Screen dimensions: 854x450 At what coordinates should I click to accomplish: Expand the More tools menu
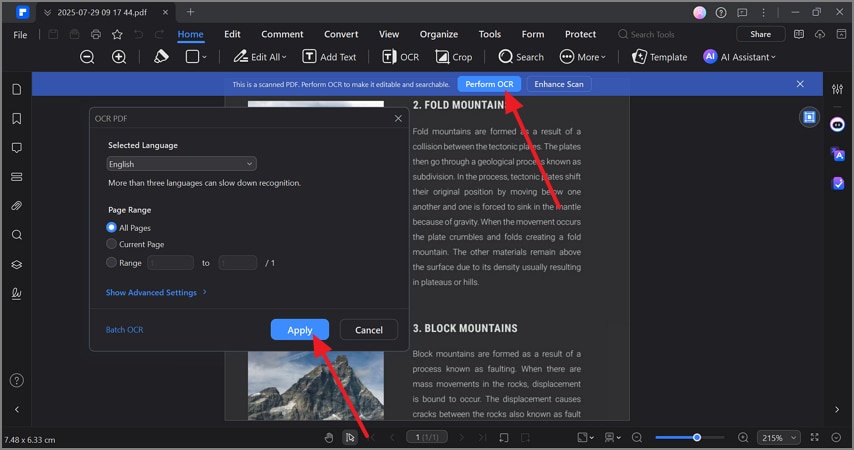pos(583,57)
